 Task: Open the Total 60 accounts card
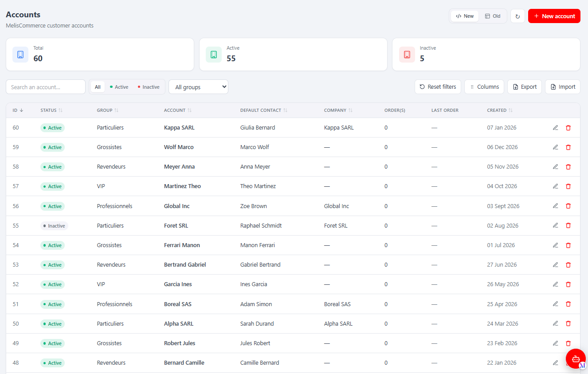[100, 54]
